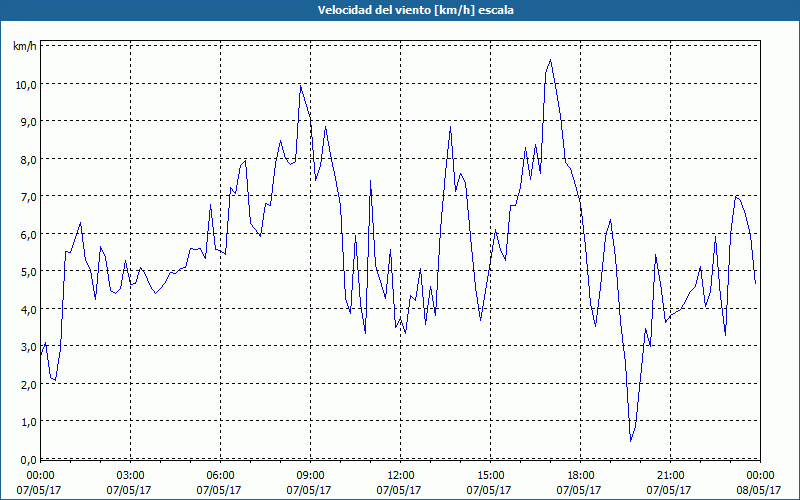
Task: Click the chart title 'Velocidad del viento [km/h] escala'
Action: point(415,10)
